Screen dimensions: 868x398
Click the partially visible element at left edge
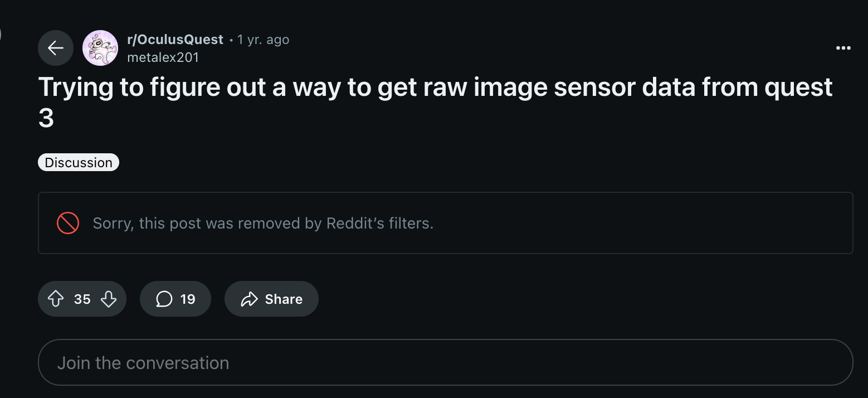tap(1, 35)
